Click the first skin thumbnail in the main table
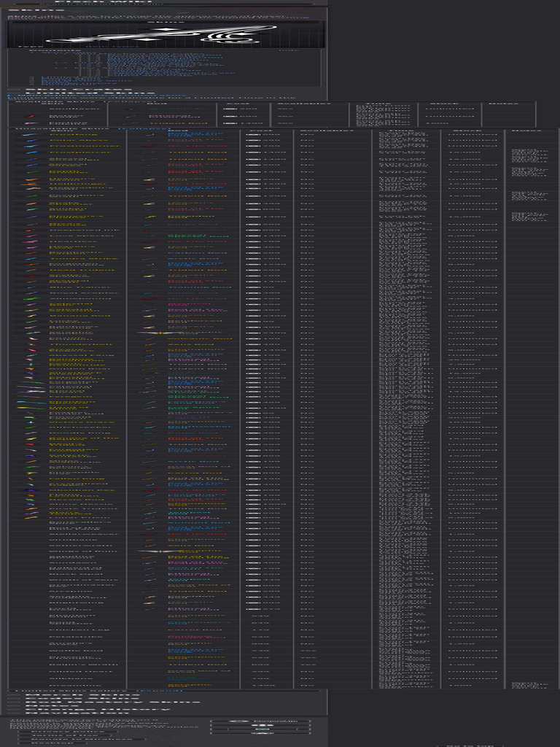This screenshot has height=747, width=560. click(x=30, y=135)
